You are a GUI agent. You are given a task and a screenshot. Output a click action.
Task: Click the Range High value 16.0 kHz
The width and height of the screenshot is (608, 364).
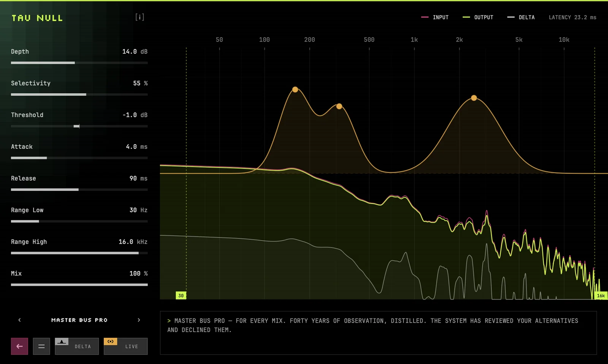click(x=133, y=242)
